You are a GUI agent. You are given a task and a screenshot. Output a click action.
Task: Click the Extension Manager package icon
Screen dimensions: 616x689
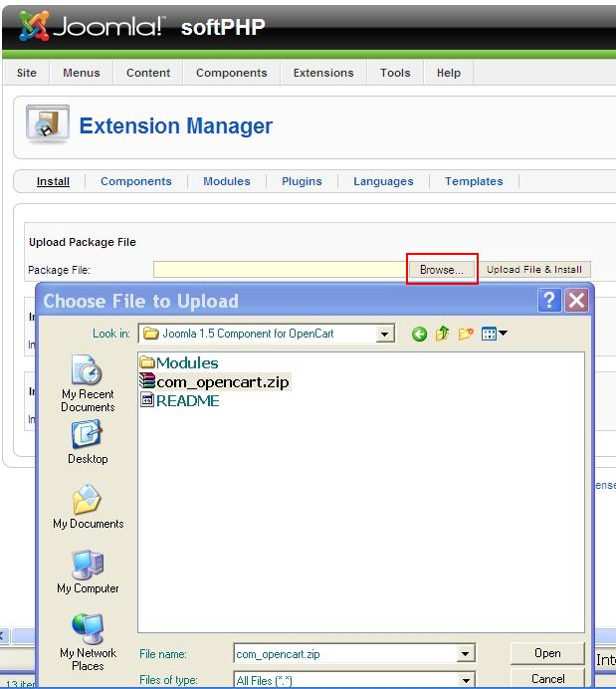tap(48, 124)
